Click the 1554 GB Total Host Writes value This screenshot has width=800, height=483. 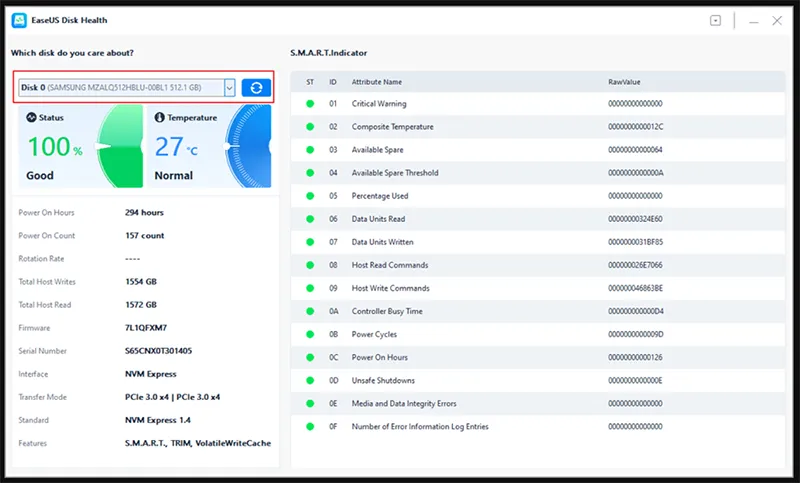[x=141, y=282]
